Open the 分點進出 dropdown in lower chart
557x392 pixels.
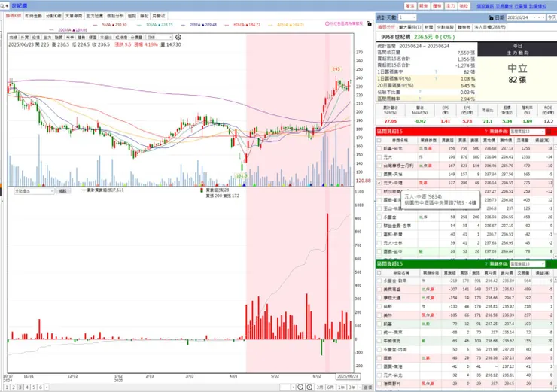click(x=34, y=191)
